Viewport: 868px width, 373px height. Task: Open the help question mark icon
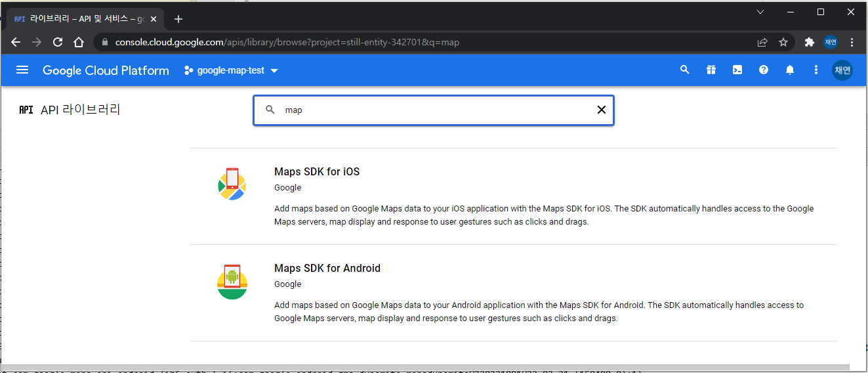[x=764, y=70]
